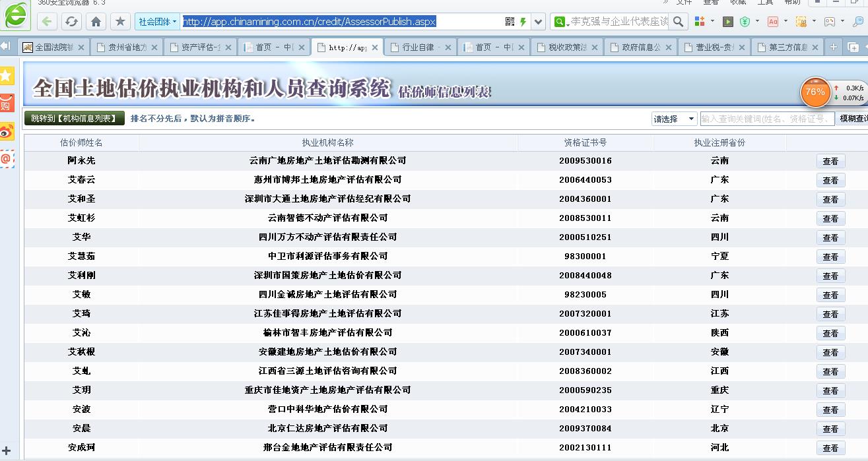Click the 资格证书号 column header
The image size is (868, 461).
585,142
